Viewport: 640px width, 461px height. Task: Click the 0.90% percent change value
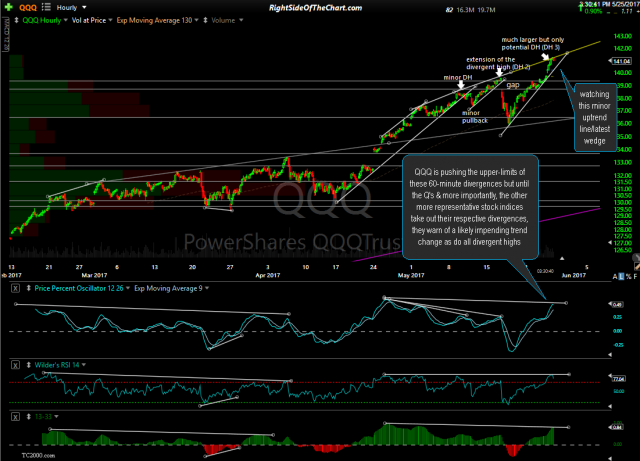pyautogui.click(x=593, y=11)
